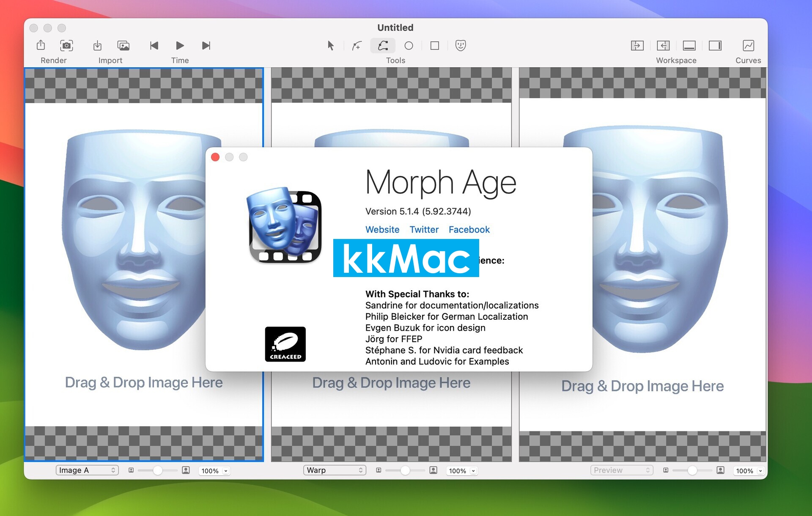
Task: Play the morph animation
Action: [x=180, y=45]
